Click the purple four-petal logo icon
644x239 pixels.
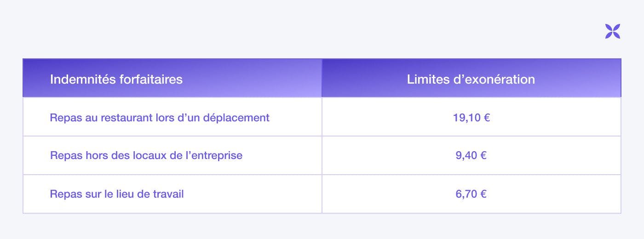[x=613, y=31]
